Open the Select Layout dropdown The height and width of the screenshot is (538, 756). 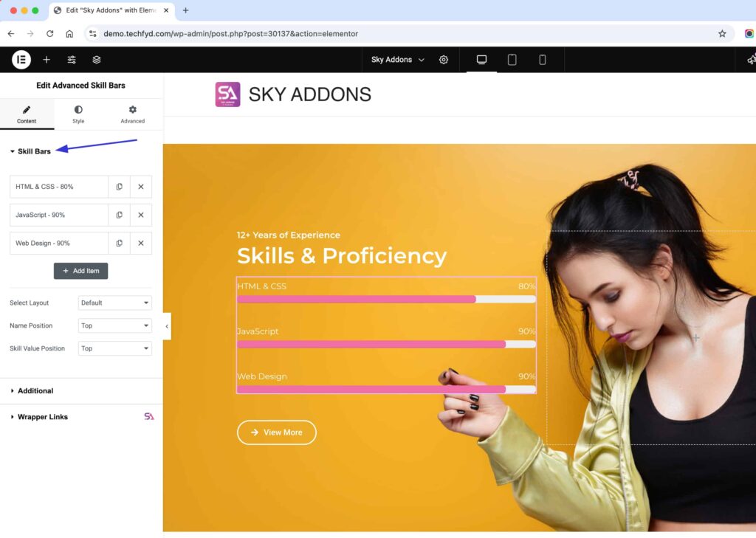point(114,303)
